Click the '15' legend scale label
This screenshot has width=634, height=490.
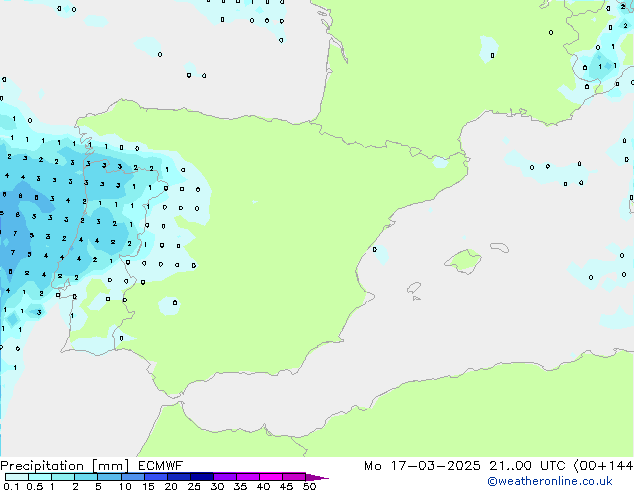click(148, 486)
